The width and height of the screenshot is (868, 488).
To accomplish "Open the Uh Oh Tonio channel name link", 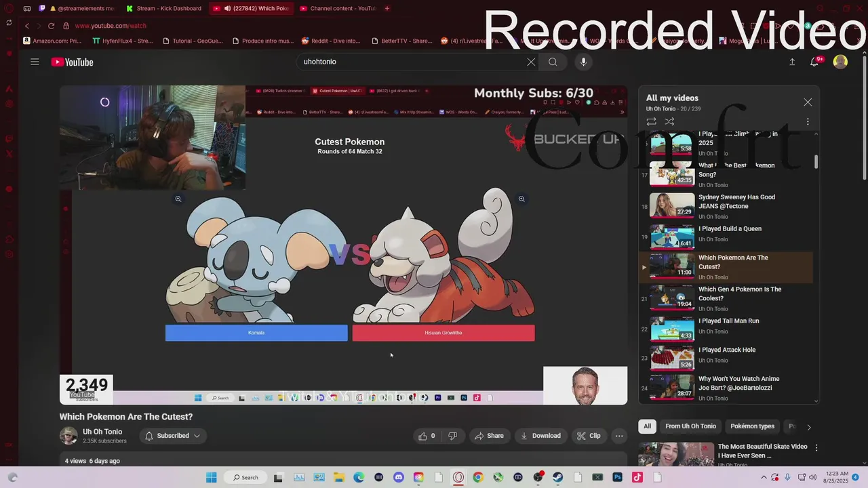I will (x=102, y=432).
